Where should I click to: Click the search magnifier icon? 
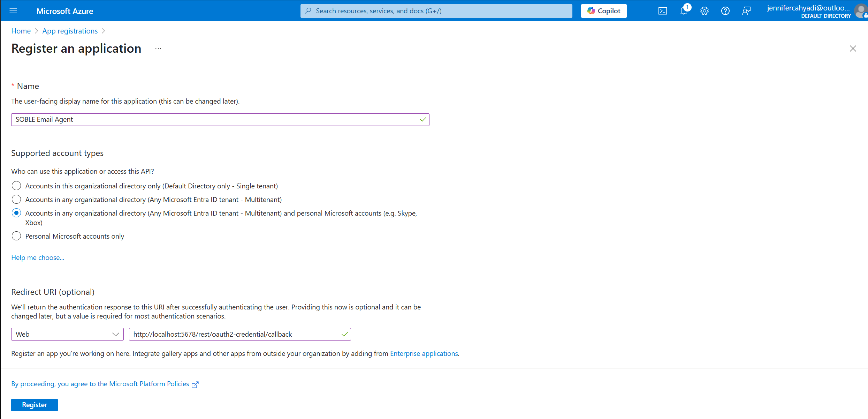308,11
